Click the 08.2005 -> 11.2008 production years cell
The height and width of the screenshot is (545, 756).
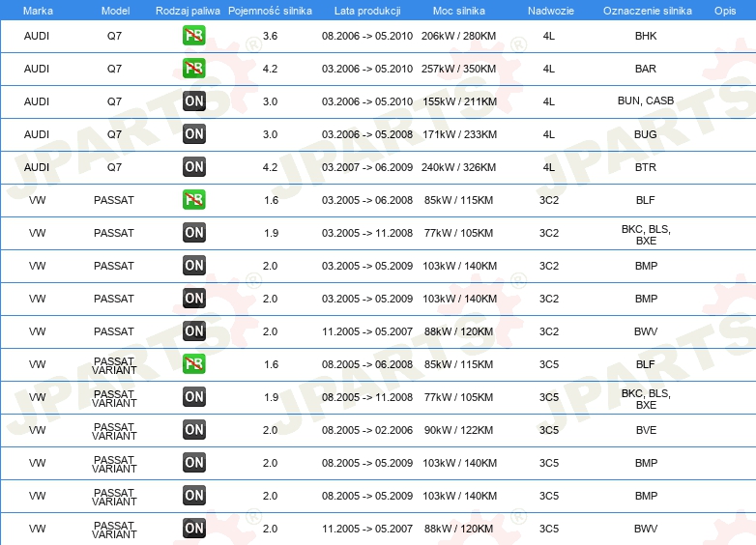pyautogui.click(x=367, y=397)
